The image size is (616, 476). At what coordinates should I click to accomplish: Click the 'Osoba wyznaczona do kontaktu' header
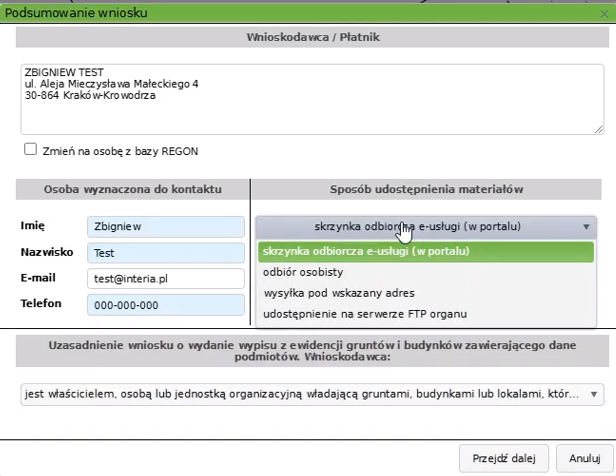[x=132, y=189]
